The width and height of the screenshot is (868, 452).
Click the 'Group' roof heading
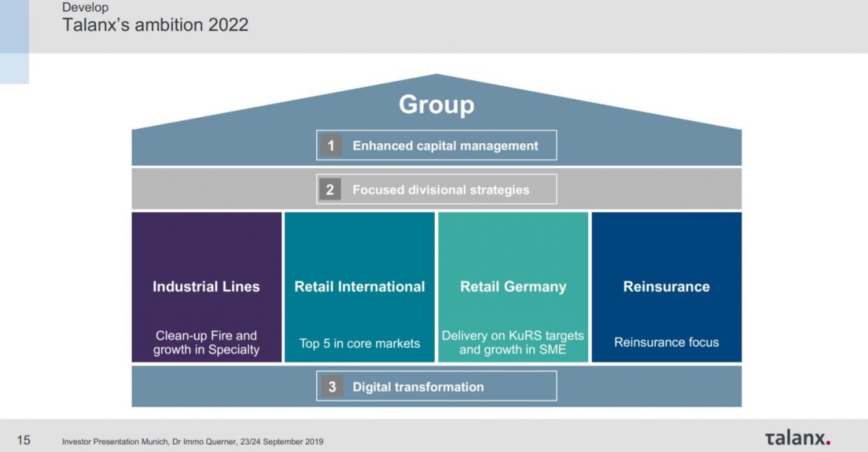pos(436,105)
